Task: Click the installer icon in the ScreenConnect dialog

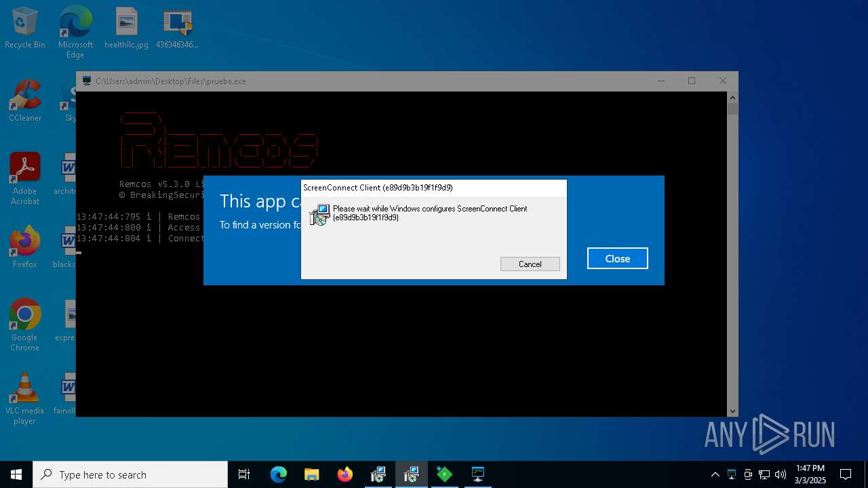Action: click(x=319, y=215)
